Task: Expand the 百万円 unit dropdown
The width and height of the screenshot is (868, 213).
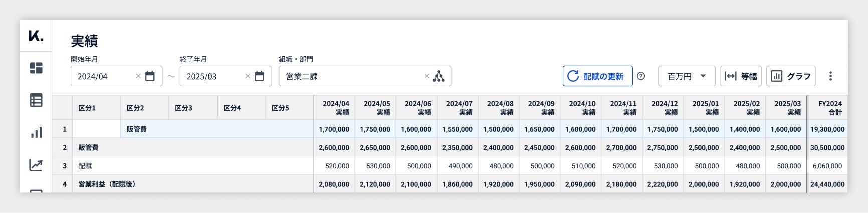Action: tap(687, 76)
